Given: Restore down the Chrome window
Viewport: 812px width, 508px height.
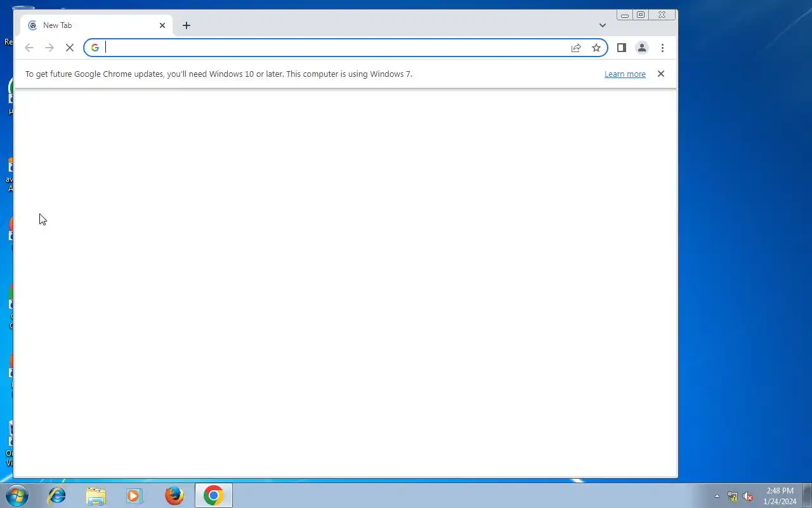Looking at the screenshot, I should click(641, 15).
